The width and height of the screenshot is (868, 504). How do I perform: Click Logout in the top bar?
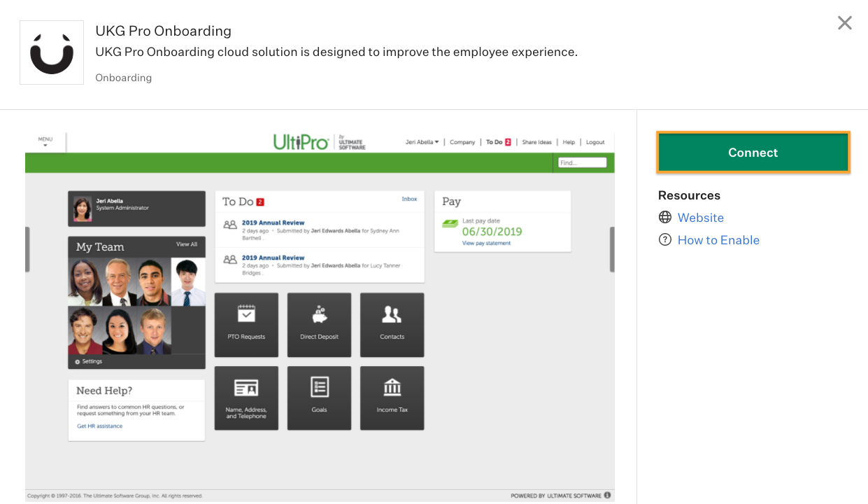tap(595, 142)
